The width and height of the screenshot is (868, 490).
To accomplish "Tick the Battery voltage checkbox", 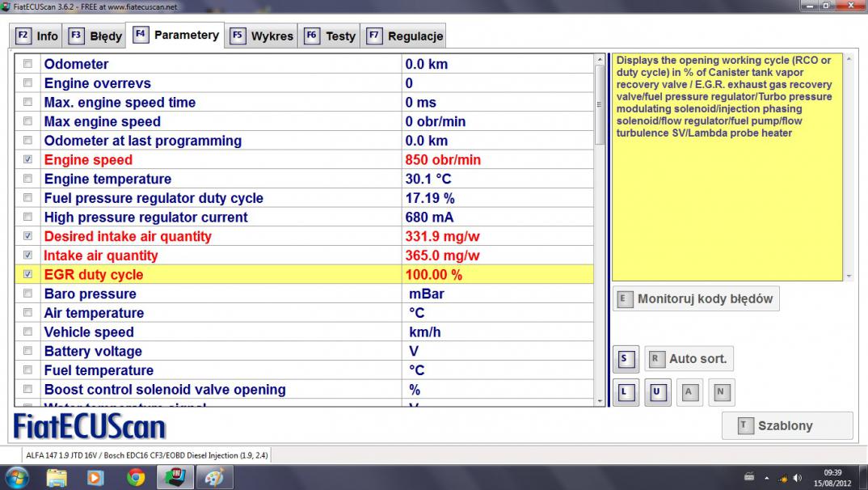I will tap(28, 351).
